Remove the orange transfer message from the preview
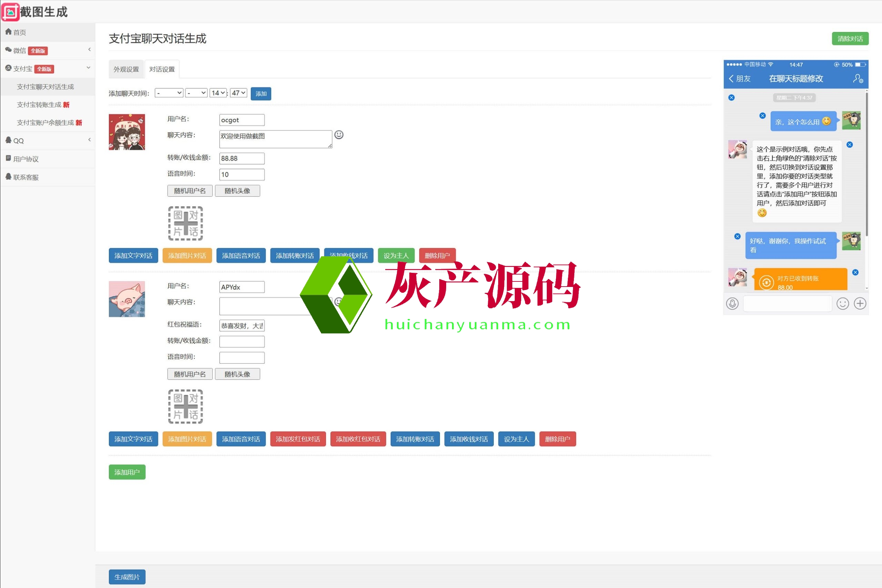 click(x=855, y=272)
